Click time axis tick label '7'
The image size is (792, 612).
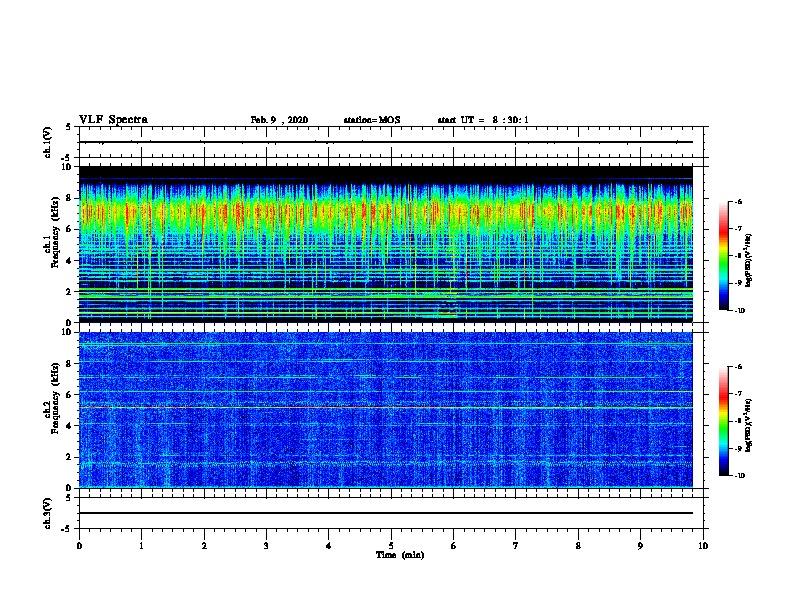click(x=516, y=546)
